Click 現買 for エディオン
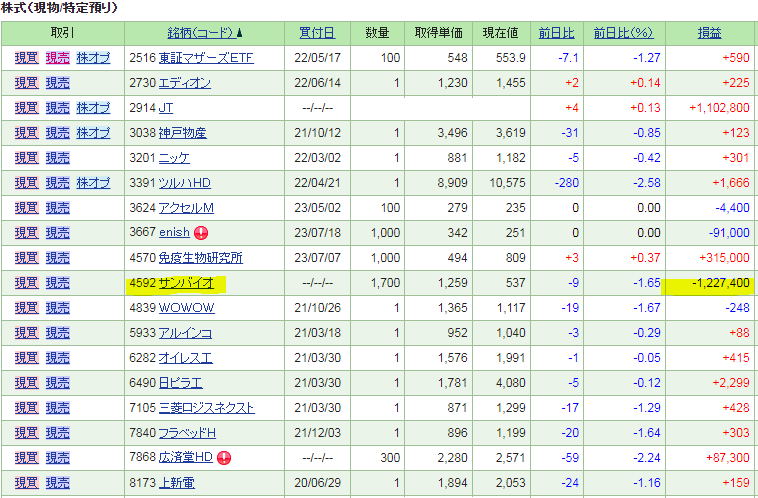The image size is (758, 498). pyautogui.click(x=27, y=83)
